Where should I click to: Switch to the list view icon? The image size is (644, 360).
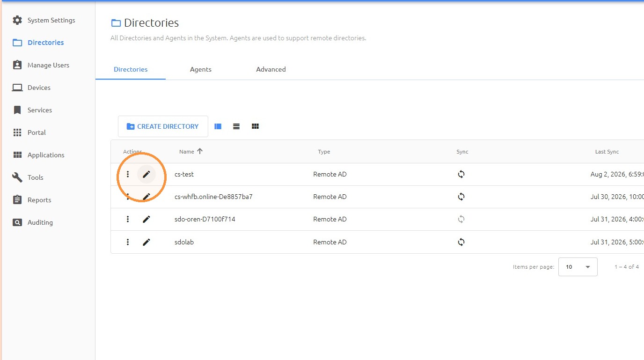[x=236, y=126]
